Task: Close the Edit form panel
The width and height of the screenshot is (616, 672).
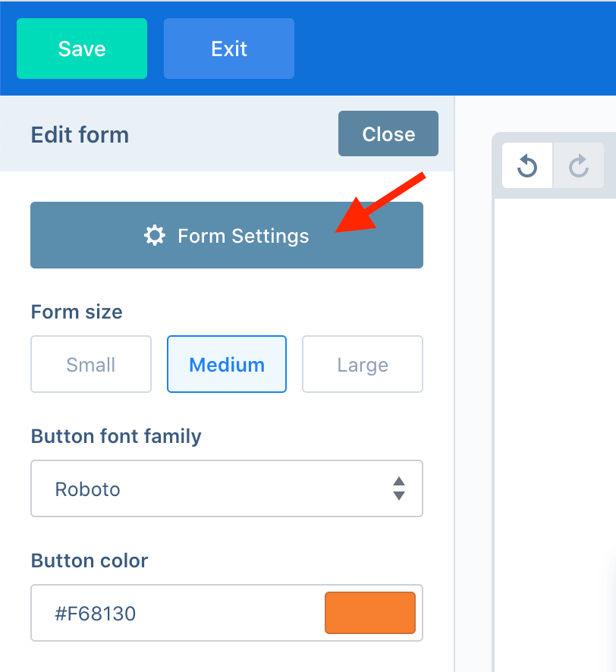Action: coord(388,133)
